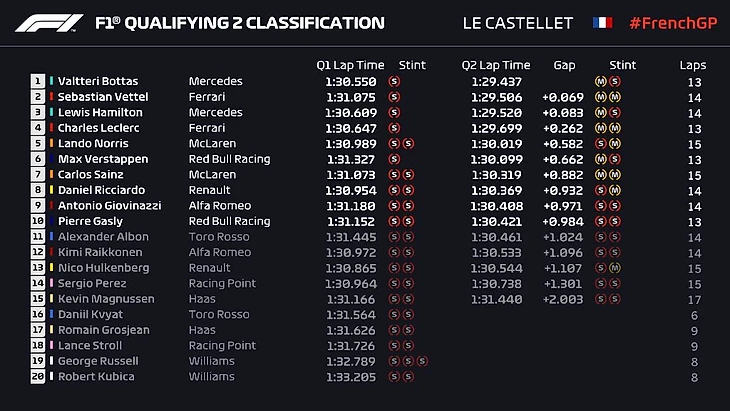The image size is (730, 411).
Task: Click Leclerc's medium tyre icon in Q2 stint
Action: [600, 128]
